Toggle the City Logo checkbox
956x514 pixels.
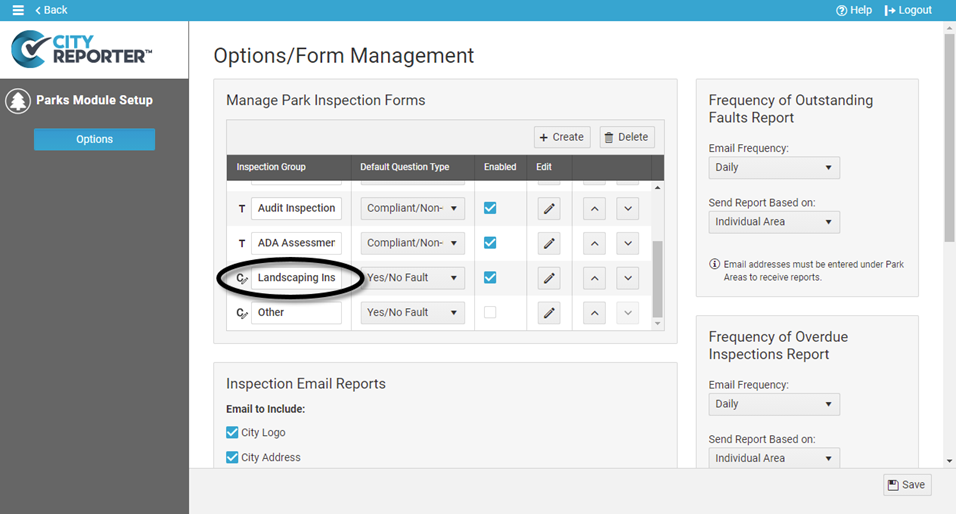[x=232, y=432]
